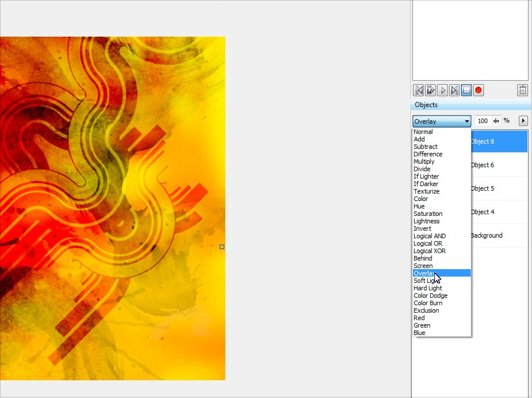Viewport: 532px width, 398px height.
Task: Select the Background layer
Action: [498, 235]
